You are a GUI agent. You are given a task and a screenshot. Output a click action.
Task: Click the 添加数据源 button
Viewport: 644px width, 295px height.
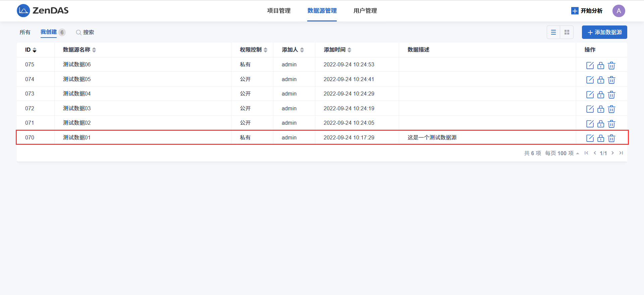tap(604, 32)
